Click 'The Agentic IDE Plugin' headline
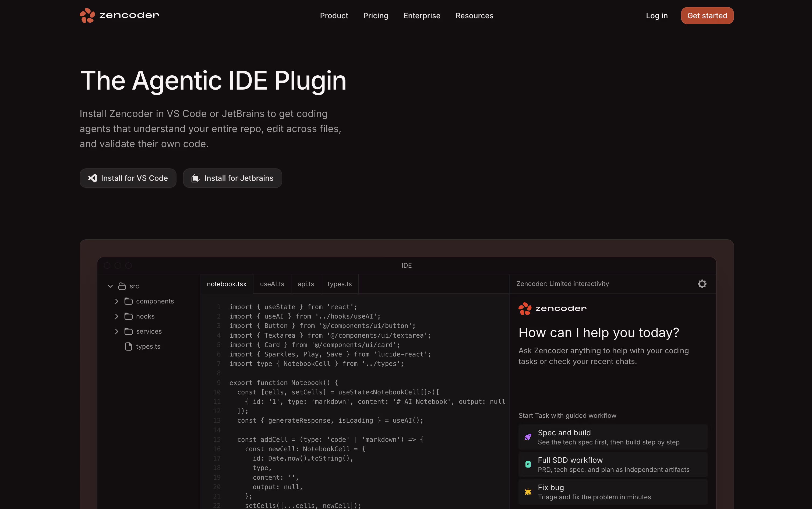The width and height of the screenshot is (812, 509). point(213,81)
